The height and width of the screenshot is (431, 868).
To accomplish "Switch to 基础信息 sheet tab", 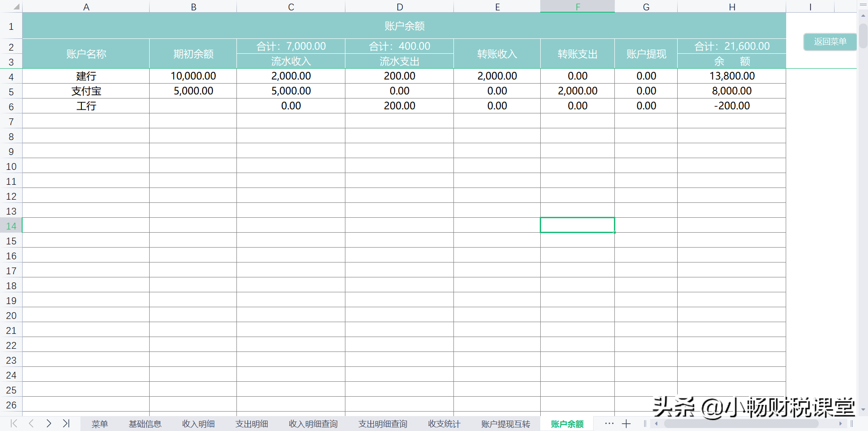I will [x=145, y=424].
